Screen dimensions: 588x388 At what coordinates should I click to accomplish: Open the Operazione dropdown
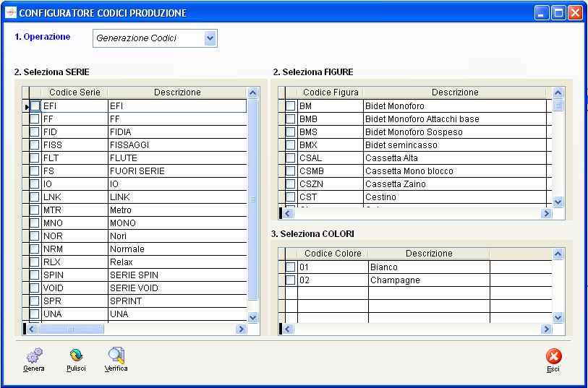tap(210, 38)
